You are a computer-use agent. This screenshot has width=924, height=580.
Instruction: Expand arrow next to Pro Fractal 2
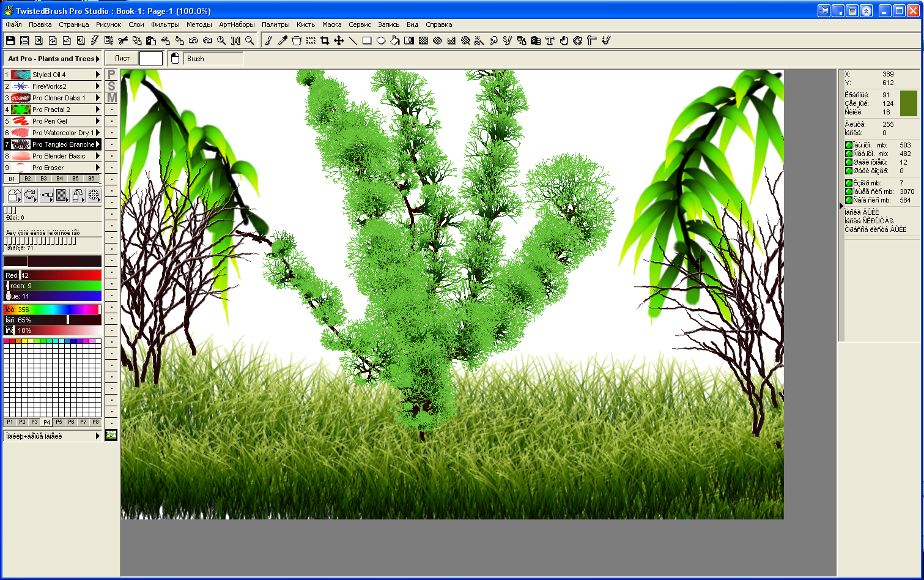[x=98, y=110]
